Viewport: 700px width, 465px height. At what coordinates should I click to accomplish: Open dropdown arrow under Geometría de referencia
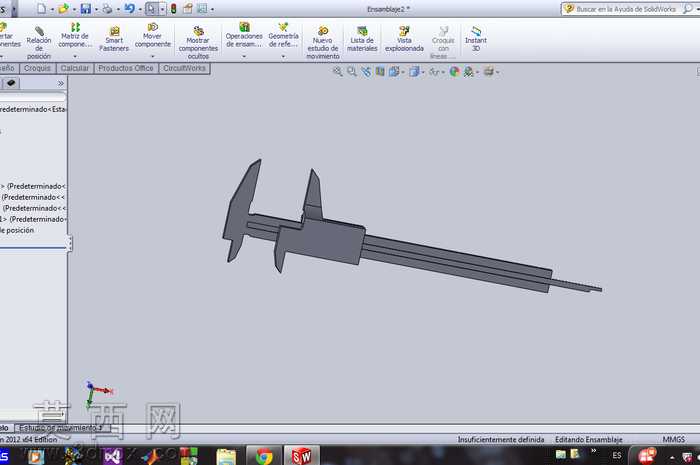(283, 56)
